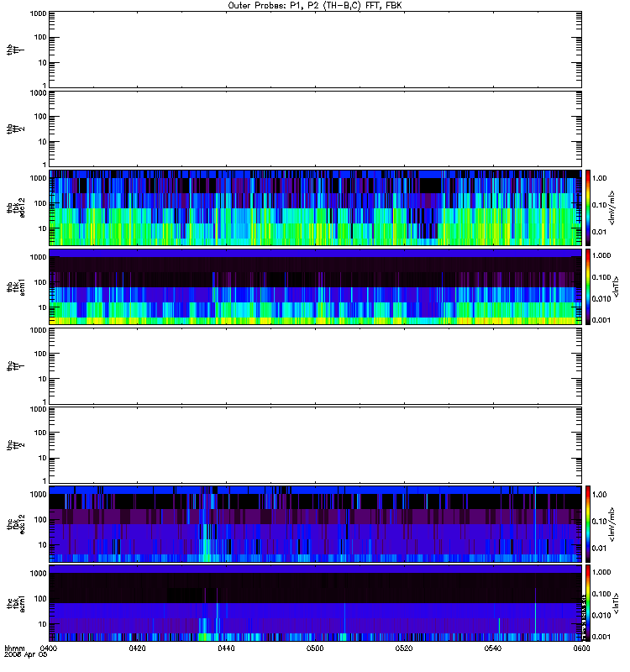Click the '1000' y-tick of thb fff 1 panel

point(38,13)
